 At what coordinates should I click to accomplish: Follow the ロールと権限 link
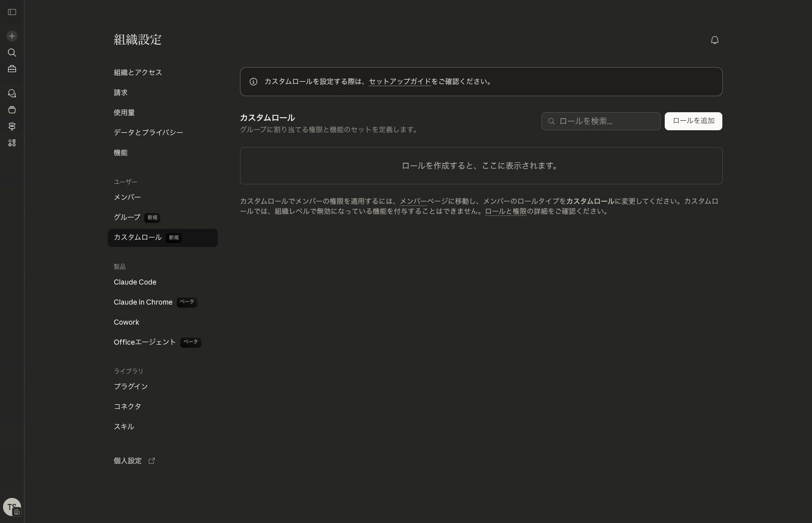(x=505, y=211)
